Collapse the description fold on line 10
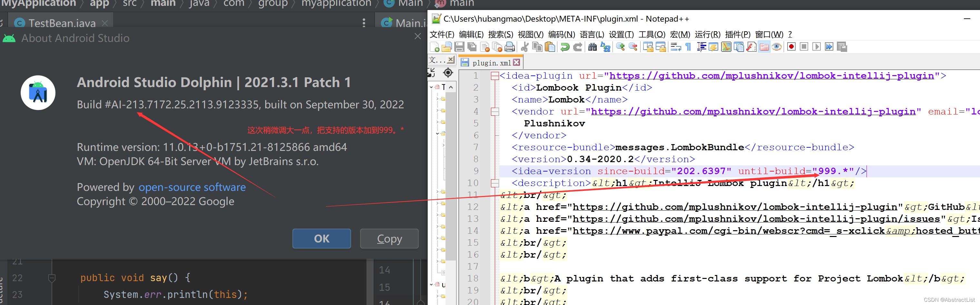 click(x=495, y=183)
